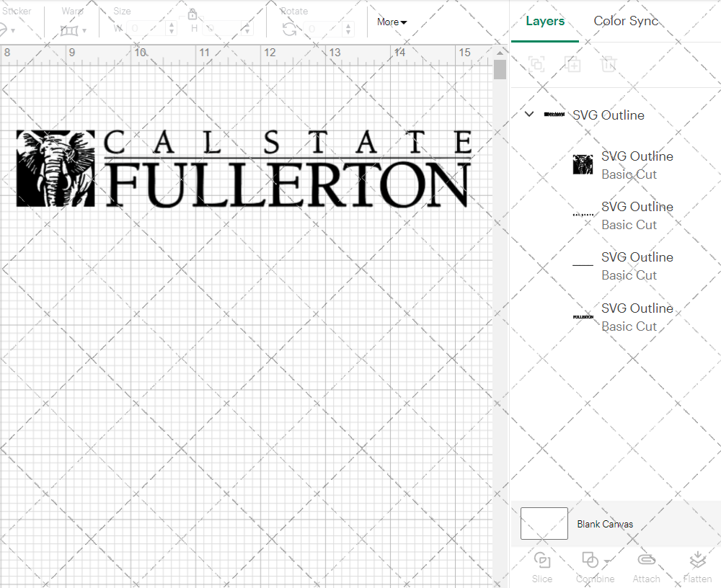Collapse the SVG Outline group
Viewport: 721px width, 588px height.
528,114
